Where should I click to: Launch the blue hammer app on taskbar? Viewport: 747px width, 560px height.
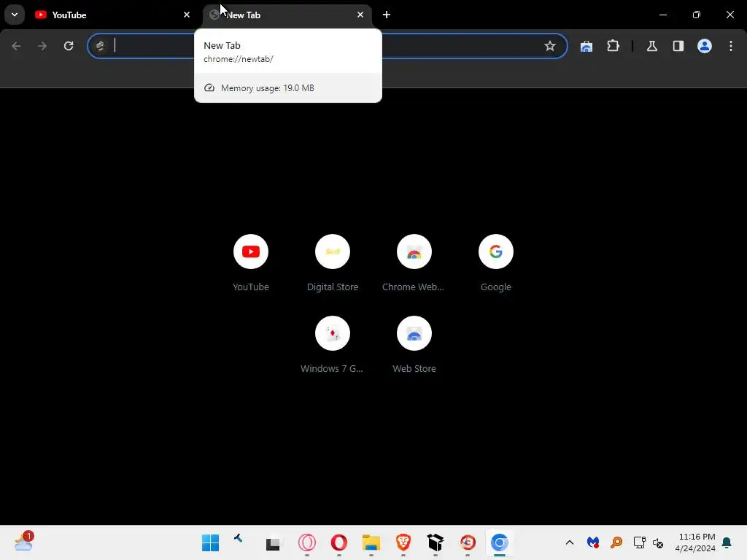(239, 540)
